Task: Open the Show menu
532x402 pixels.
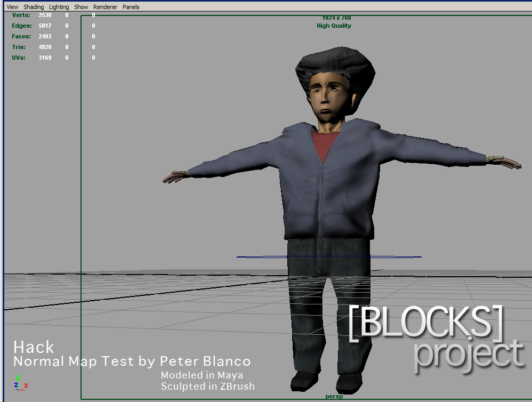Action: pyautogui.click(x=81, y=7)
